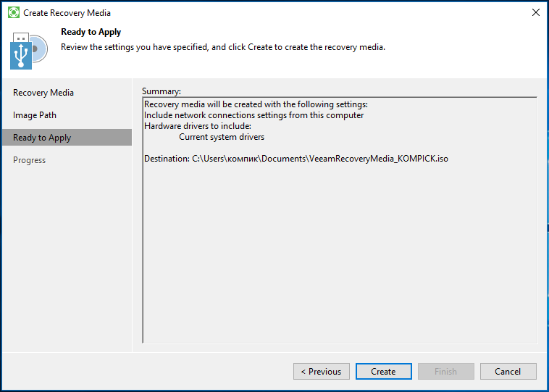Click the 'Current system drivers' line
The image size is (549, 392).
point(222,137)
